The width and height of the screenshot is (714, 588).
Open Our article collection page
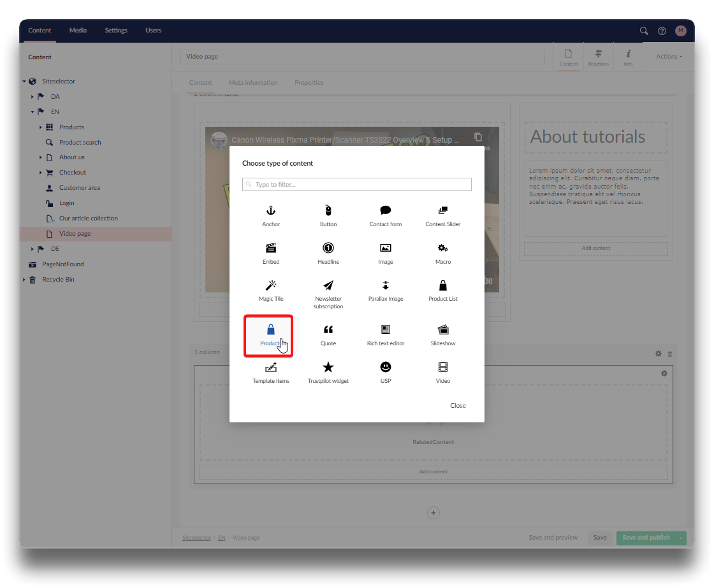pyautogui.click(x=88, y=219)
